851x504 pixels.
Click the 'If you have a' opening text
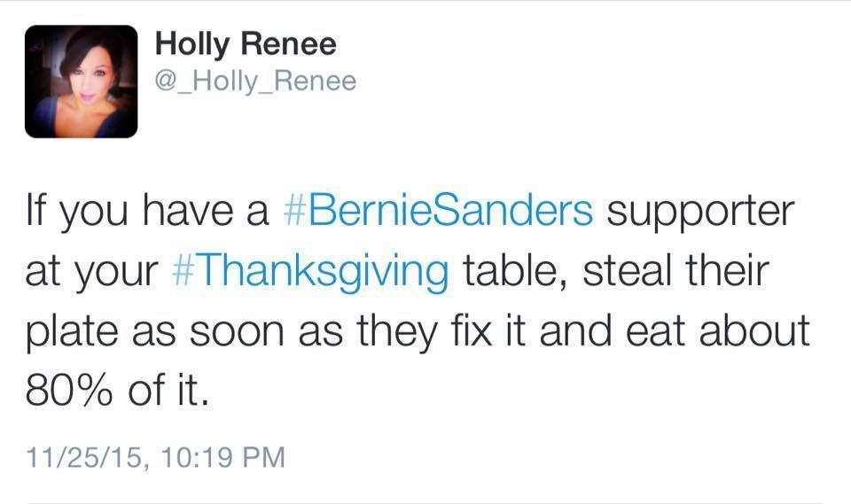148,212
